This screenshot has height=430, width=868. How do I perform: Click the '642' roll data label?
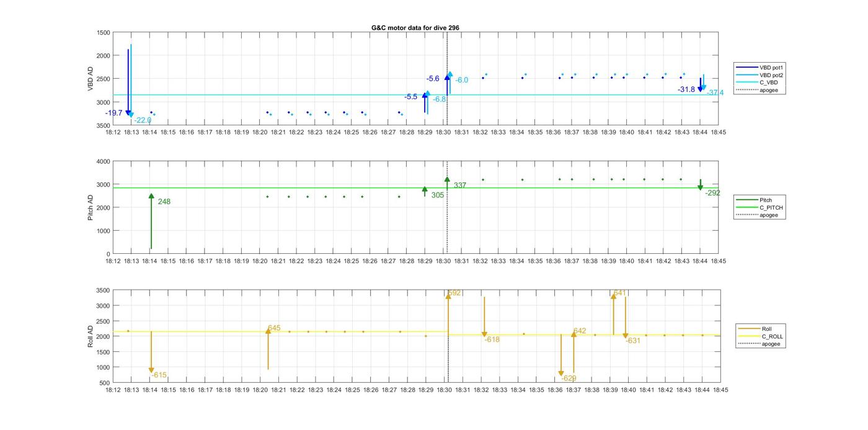580,331
